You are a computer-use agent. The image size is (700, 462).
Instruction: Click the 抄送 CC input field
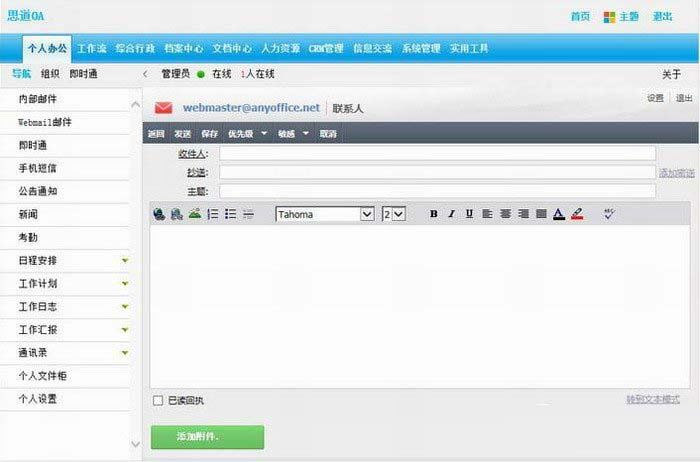tap(438, 172)
